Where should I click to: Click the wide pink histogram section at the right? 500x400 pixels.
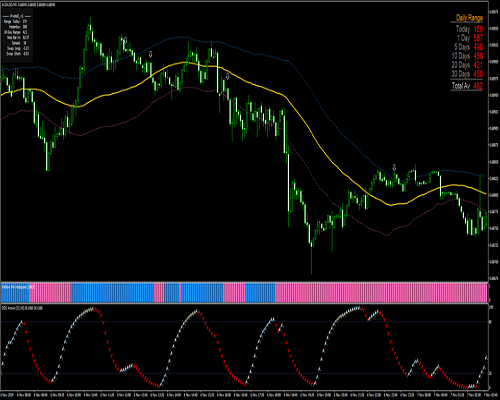coord(381,293)
